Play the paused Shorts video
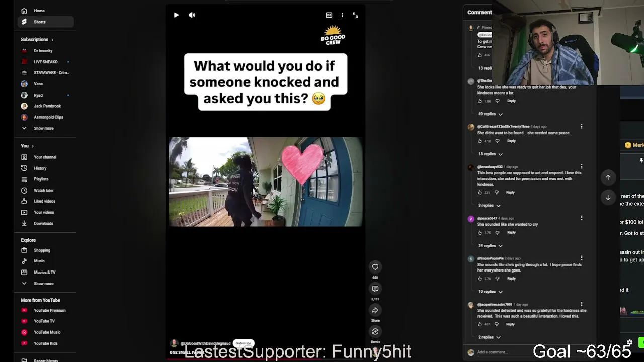The image size is (644, 362). click(x=176, y=15)
